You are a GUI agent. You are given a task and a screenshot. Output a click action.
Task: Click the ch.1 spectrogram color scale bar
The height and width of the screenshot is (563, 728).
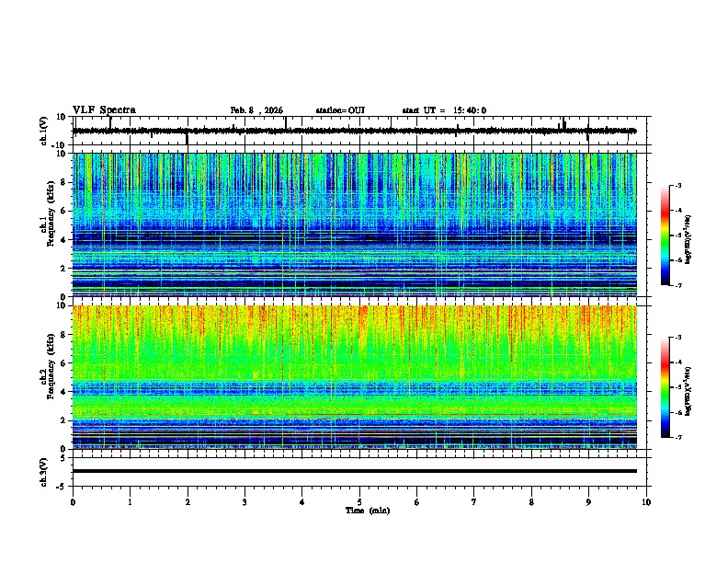tap(665, 236)
